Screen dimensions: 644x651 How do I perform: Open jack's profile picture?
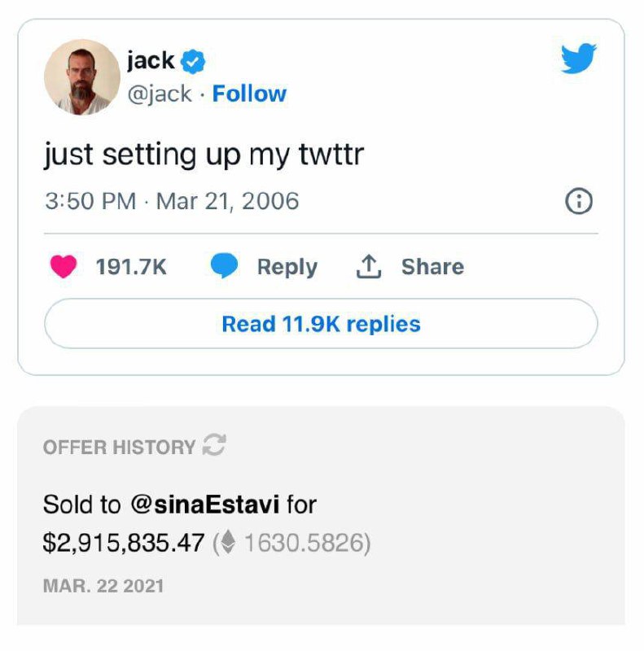point(81,77)
